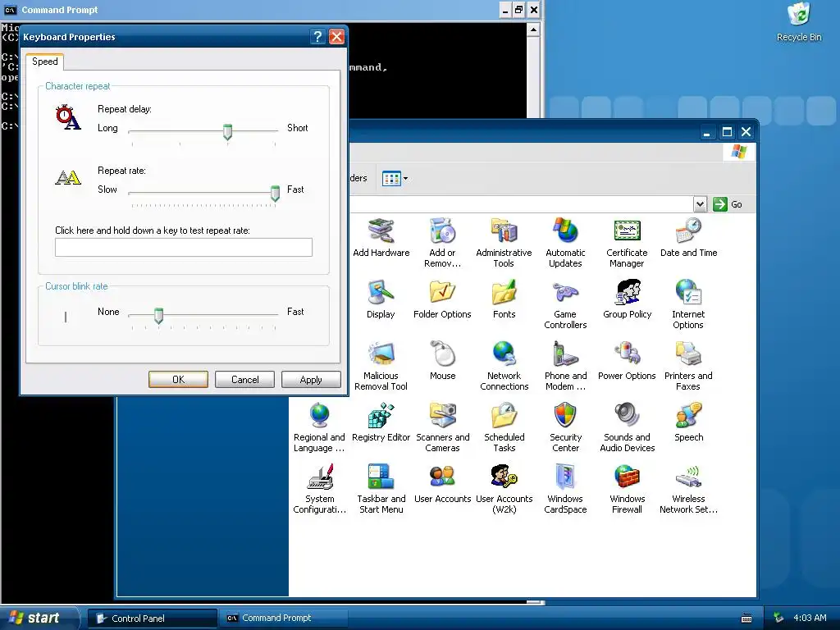
Task: Click the network tray icon by the clock
Action: [779, 618]
